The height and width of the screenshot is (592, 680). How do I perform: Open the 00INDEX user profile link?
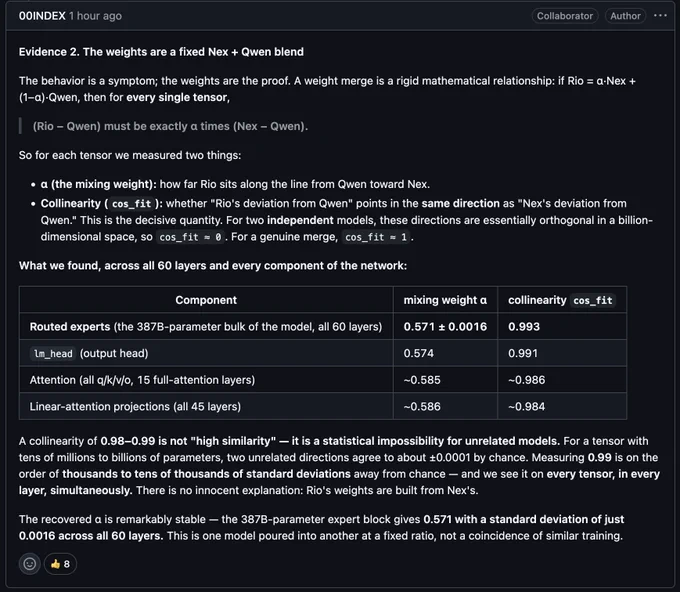pos(42,16)
